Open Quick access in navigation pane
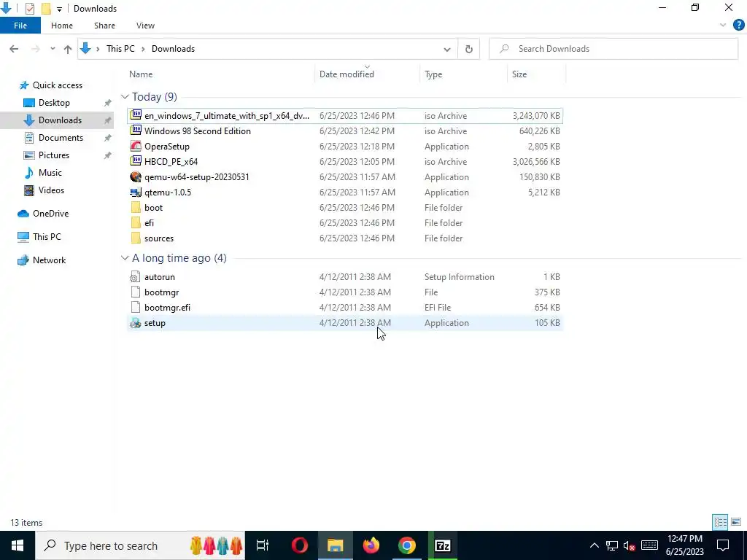The height and width of the screenshot is (560, 747). [57, 85]
